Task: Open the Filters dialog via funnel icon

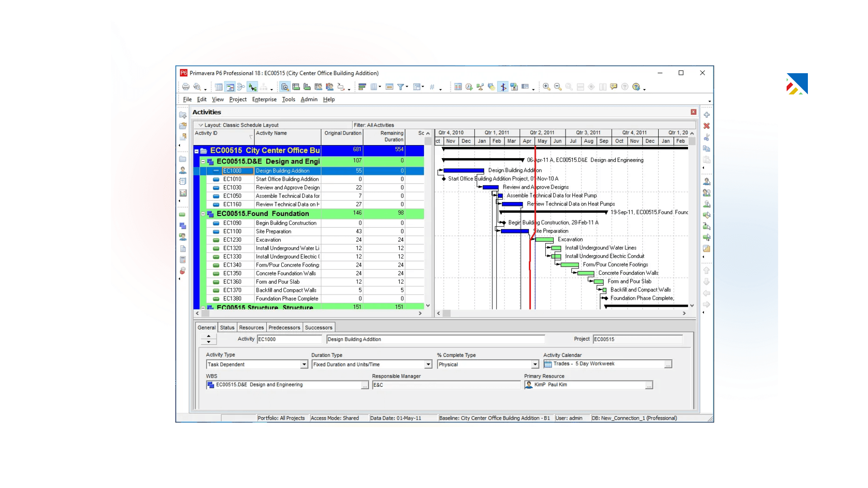Action: pos(401,87)
